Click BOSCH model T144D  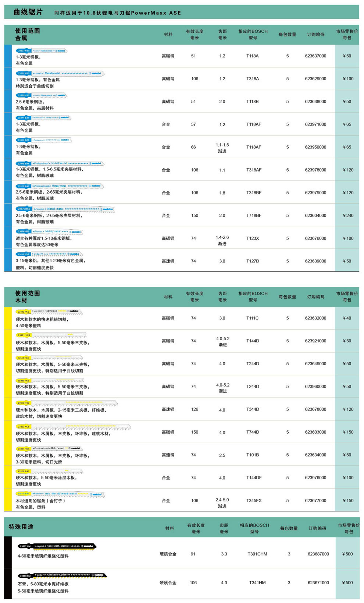click(x=253, y=341)
